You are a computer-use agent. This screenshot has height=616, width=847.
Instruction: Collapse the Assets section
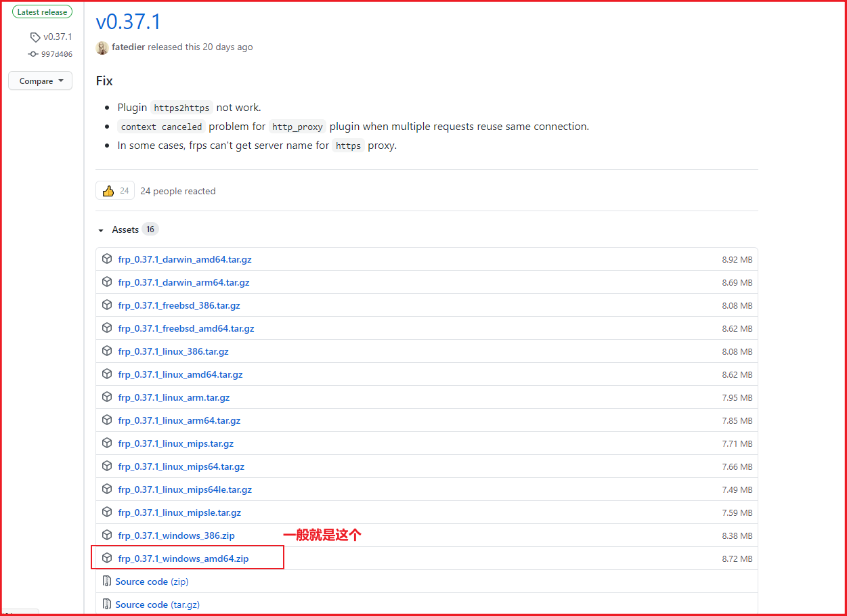[x=100, y=229]
